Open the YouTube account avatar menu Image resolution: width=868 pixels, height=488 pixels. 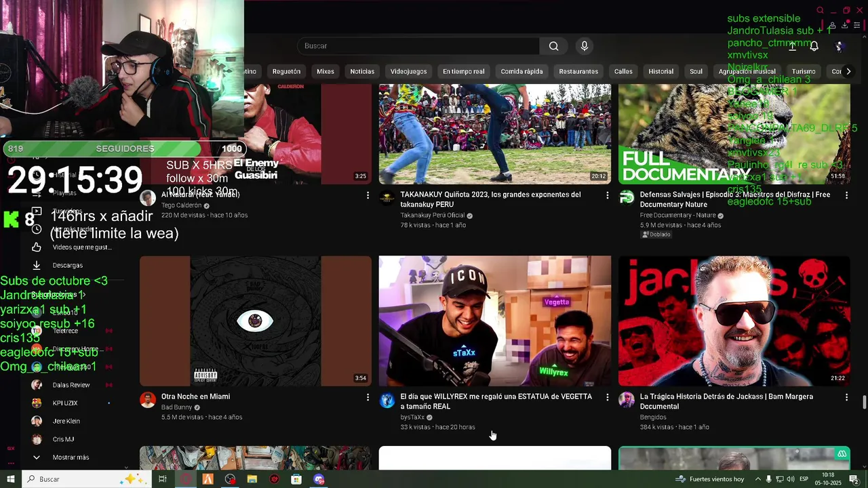(839, 46)
